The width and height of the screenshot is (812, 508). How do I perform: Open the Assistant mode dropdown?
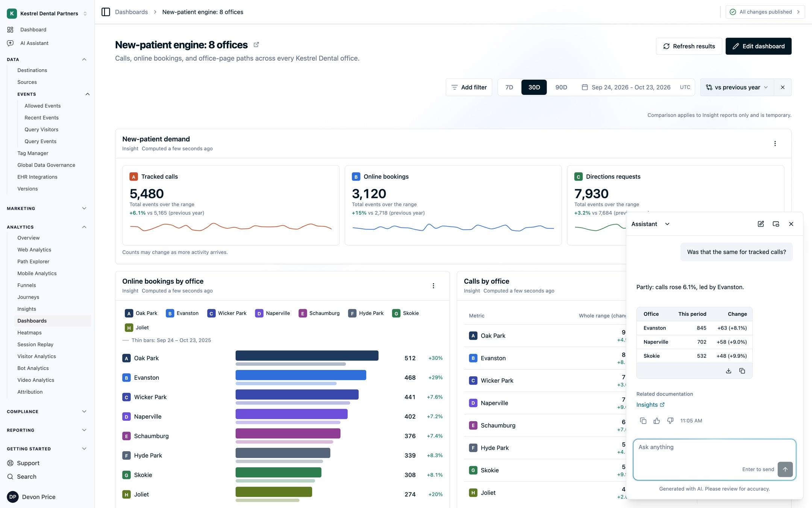[650, 224]
